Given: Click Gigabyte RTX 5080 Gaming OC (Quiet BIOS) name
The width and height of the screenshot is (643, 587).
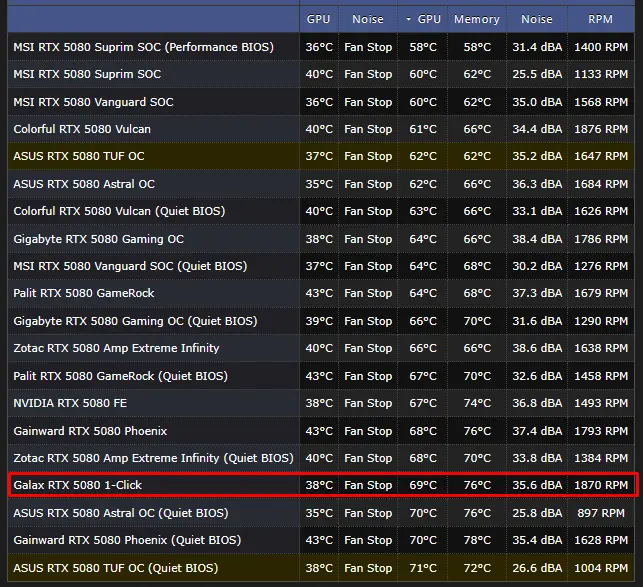Looking at the screenshot, I should 135,321.
